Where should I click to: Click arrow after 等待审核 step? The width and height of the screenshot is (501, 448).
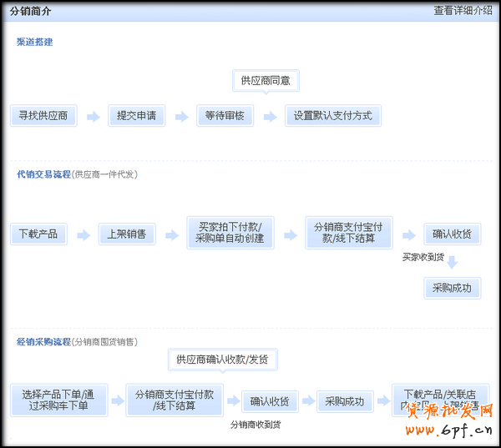click(x=269, y=117)
